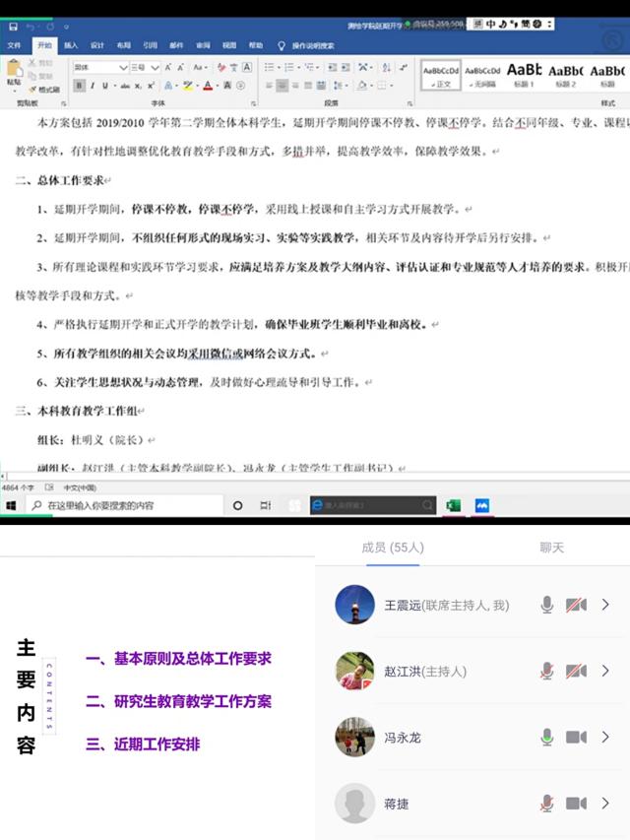
Task: Open the font name dropdown
Action: [123, 67]
